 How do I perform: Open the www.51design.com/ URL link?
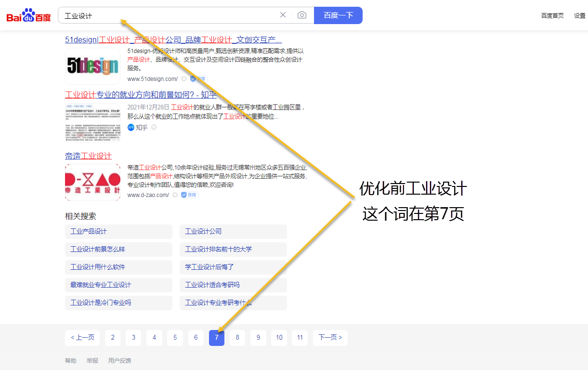point(153,79)
